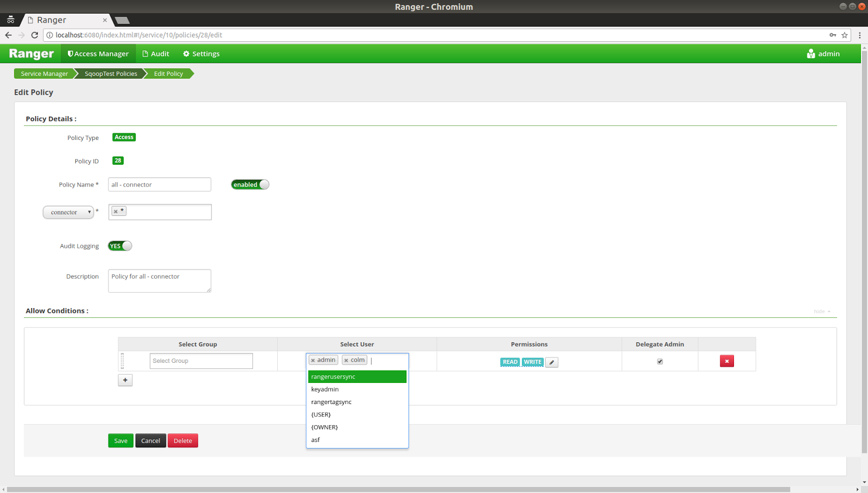Switch to the Ranger browser tab

(x=64, y=20)
